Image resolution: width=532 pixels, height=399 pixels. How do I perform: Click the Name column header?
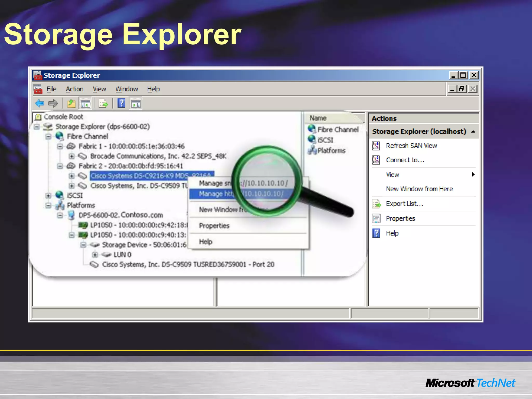[334, 118]
